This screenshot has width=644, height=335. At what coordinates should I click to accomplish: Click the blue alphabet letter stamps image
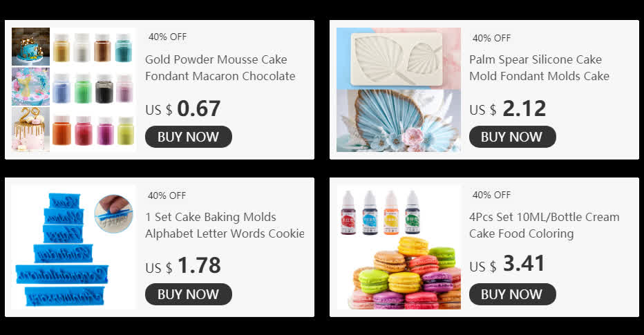tap(73, 247)
